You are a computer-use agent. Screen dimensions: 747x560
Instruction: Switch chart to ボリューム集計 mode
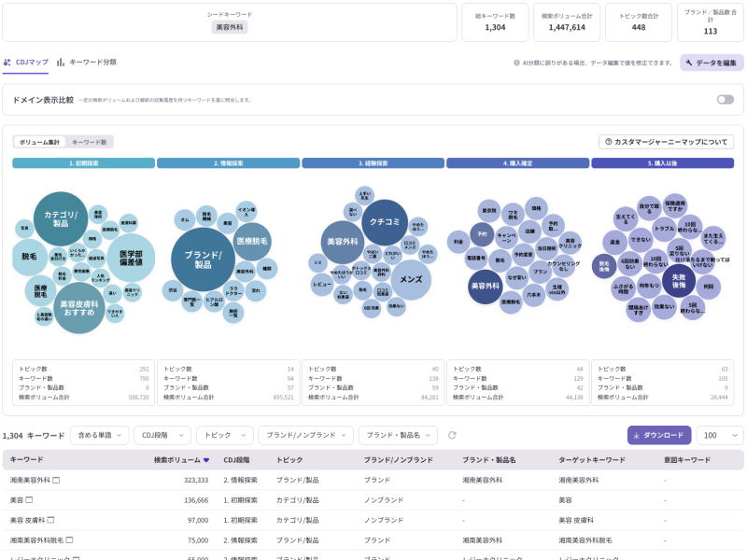point(39,142)
